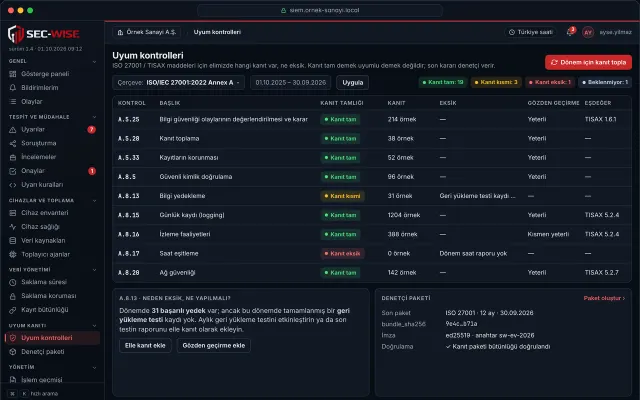Click the Uygula button
Viewport: 640px width, 400px height.
[x=353, y=82]
